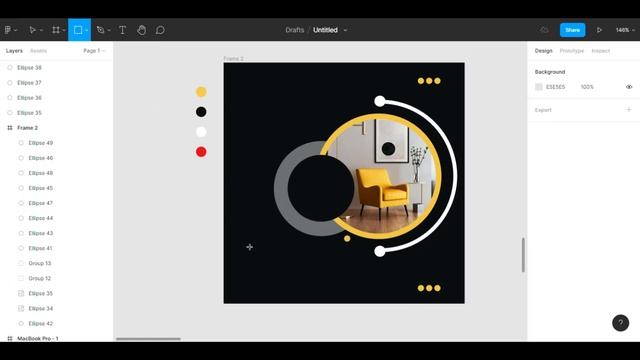The width and height of the screenshot is (640, 360).
Task: Open the shape tools dropdown arrow
Action: [87, 30]
